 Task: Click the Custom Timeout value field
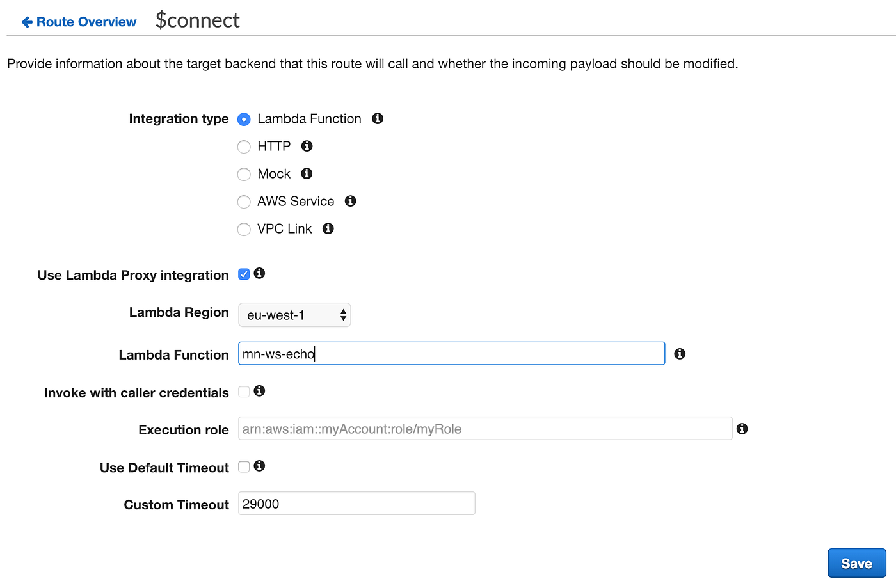356,504
